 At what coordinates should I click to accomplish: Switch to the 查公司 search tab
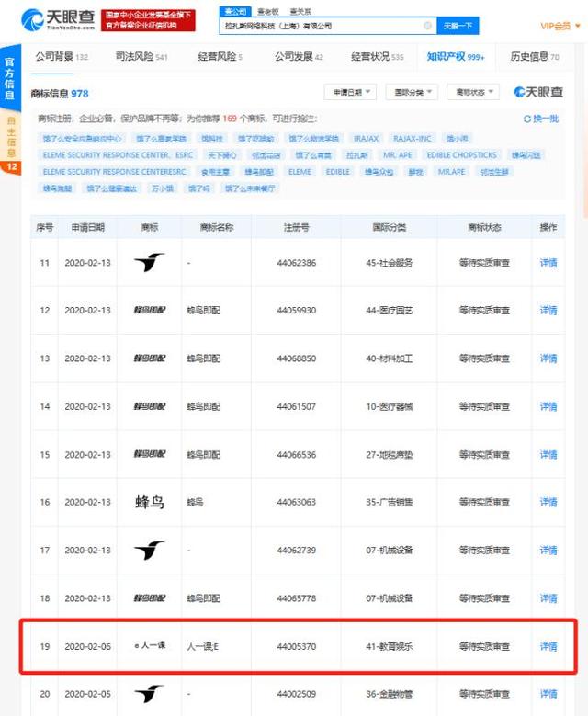pos(235,11)
